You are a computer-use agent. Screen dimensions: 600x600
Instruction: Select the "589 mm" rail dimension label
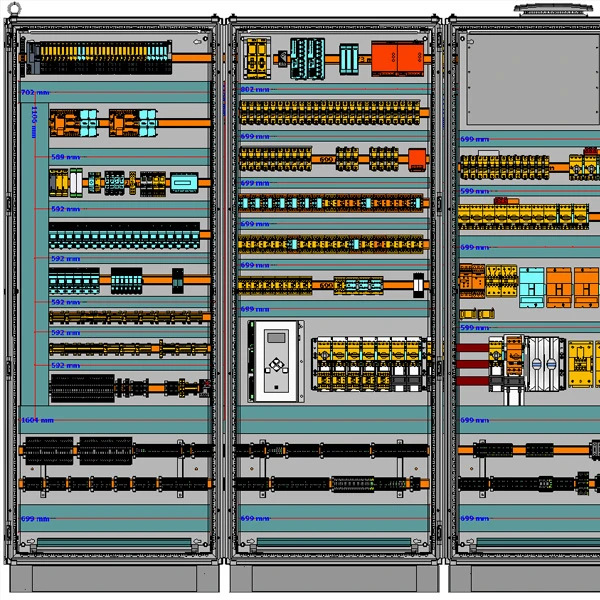pos(65,157)
